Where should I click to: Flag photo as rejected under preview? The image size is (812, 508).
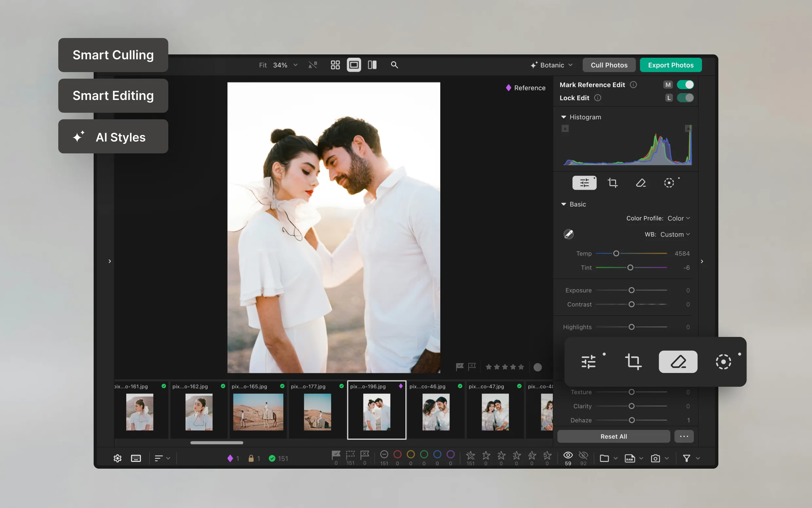pos(472,367)
